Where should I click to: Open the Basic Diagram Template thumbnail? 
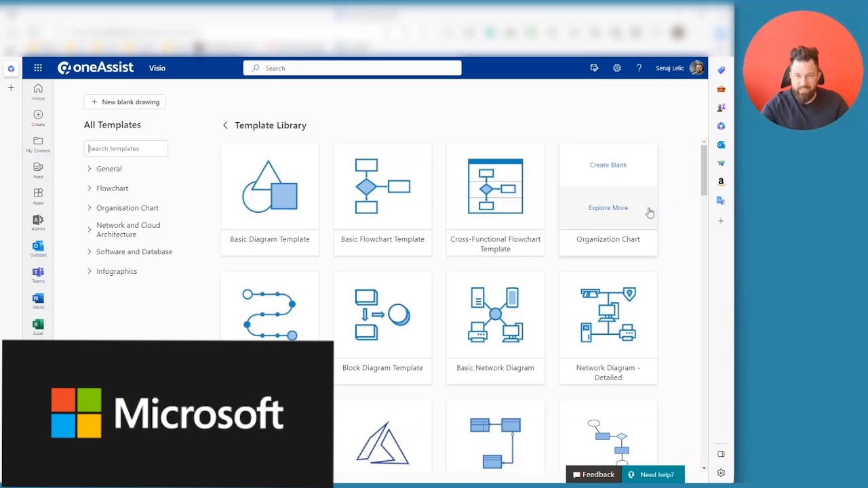click(270, 186)
